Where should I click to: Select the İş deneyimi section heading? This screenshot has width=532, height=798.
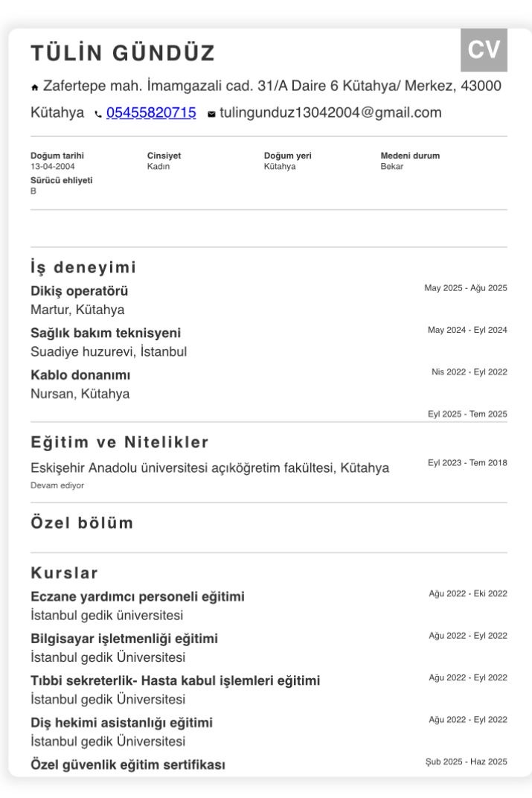[x=83, y=266]
